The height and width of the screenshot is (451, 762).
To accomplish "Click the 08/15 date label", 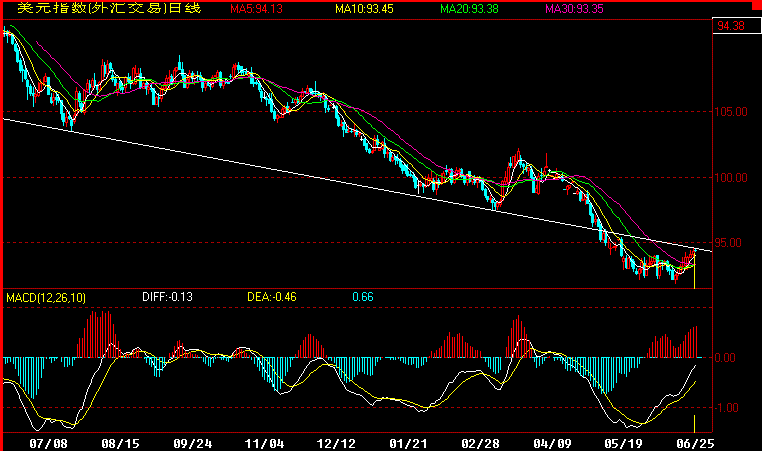I will point(120,444).
